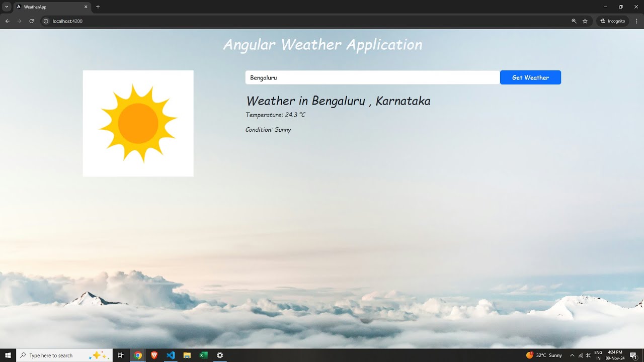Reload the localhost page
Image resolution: width=644 pixels, height=362 pixels.
coord(32,21)
